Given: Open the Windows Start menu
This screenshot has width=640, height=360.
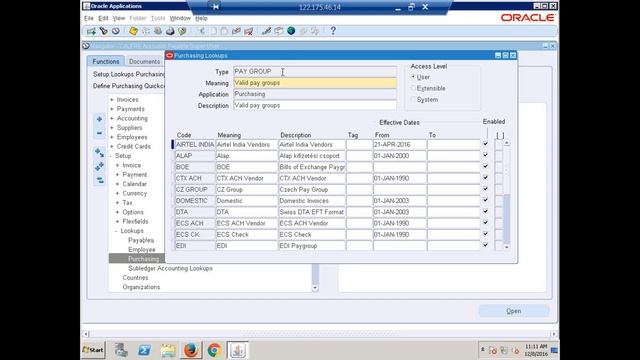Looking at the screenshot, I should (93, 350).
